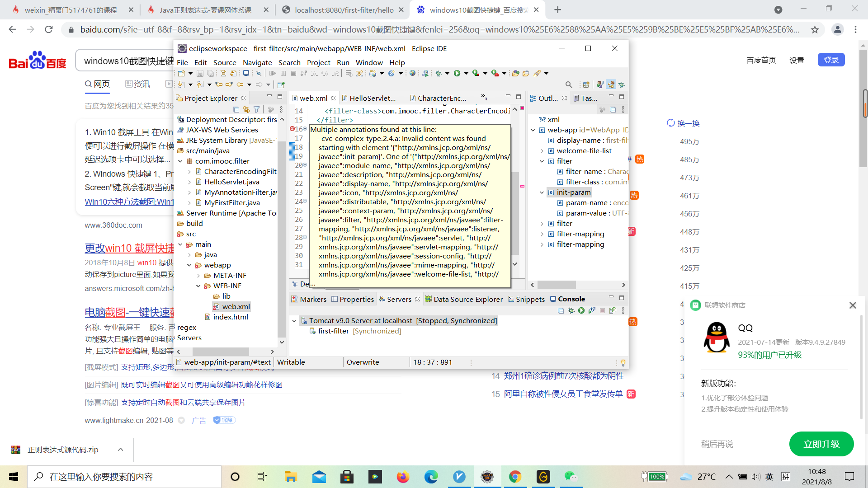The image size is (868, 488).
Task: Expand welcome-file-list in Outline
Action: click(x=542, y=151)
